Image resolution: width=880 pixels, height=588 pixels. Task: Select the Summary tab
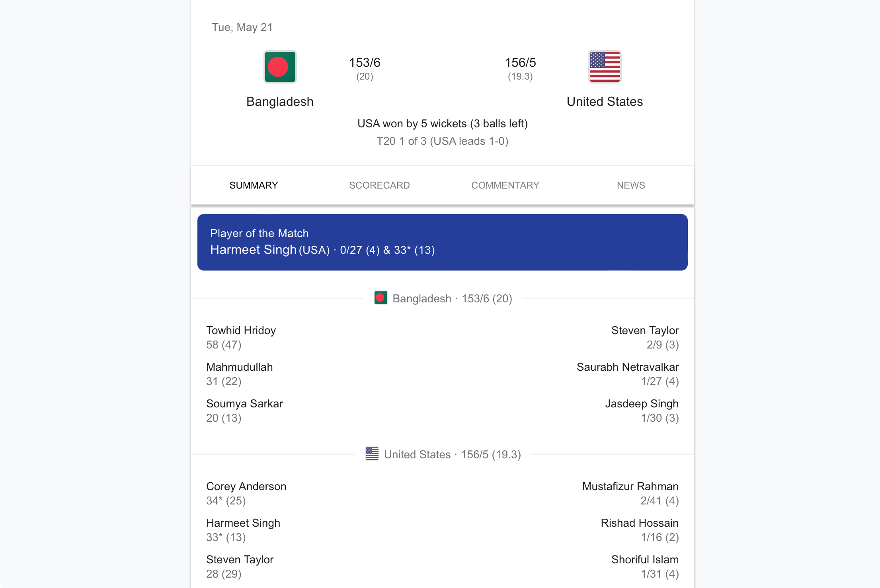tap(254, 185)
